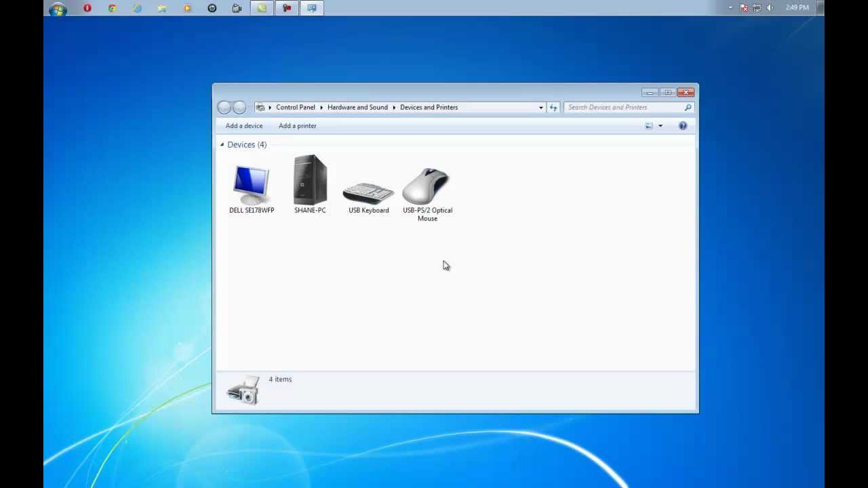Open Windows Explorer from the taskbar
This screenshot has width=868, height=488.
click(162, 8)
